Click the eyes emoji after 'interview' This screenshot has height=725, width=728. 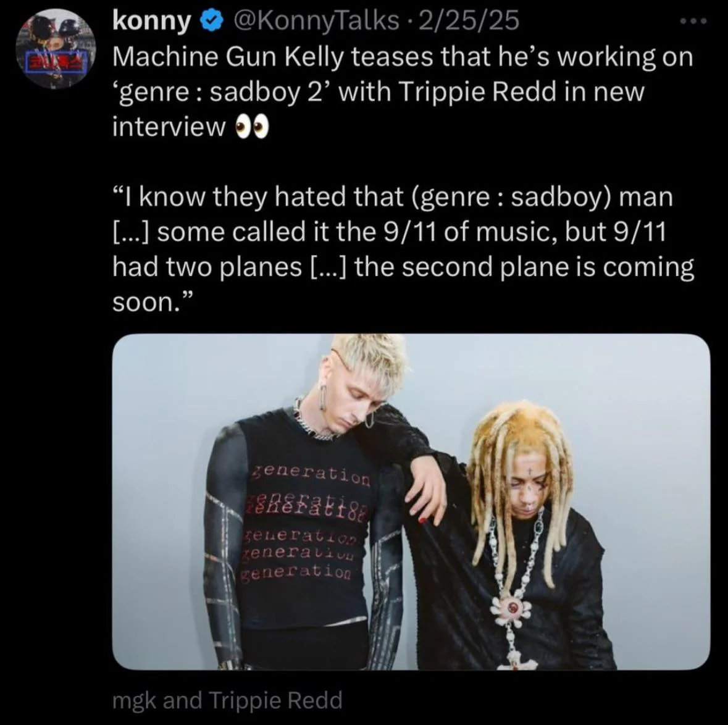click(252, 127)
